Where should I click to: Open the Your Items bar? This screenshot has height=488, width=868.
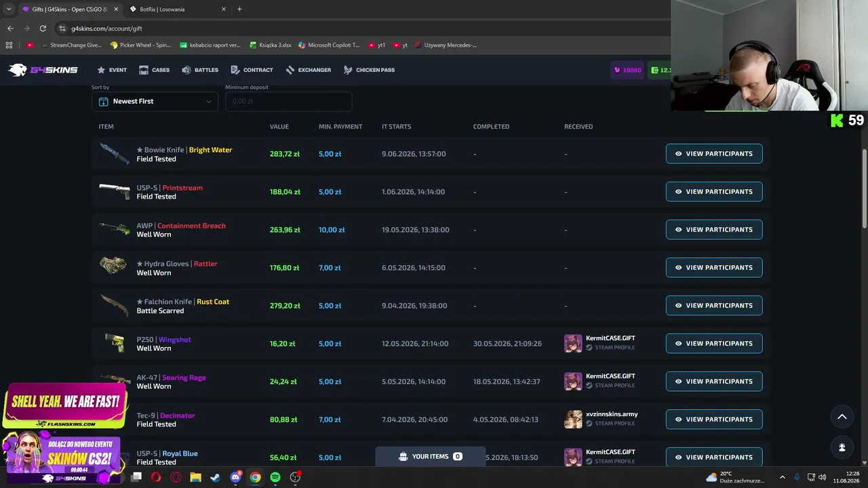coord(431,457)
